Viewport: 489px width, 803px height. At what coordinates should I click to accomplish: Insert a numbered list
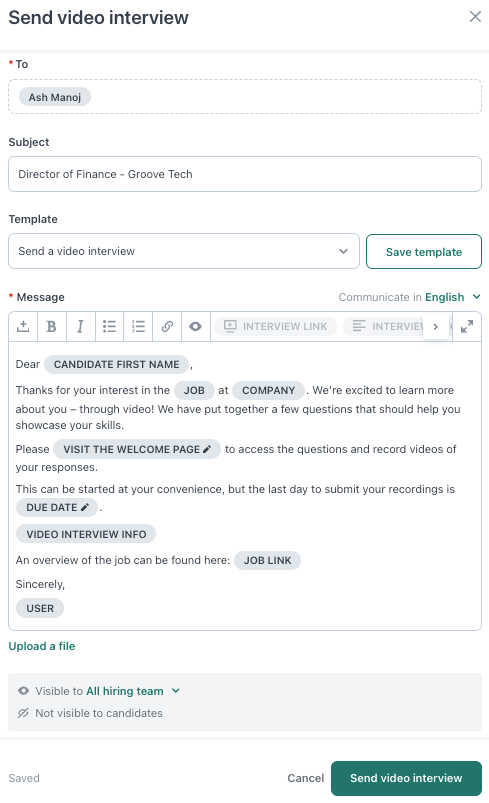point(138,326)
